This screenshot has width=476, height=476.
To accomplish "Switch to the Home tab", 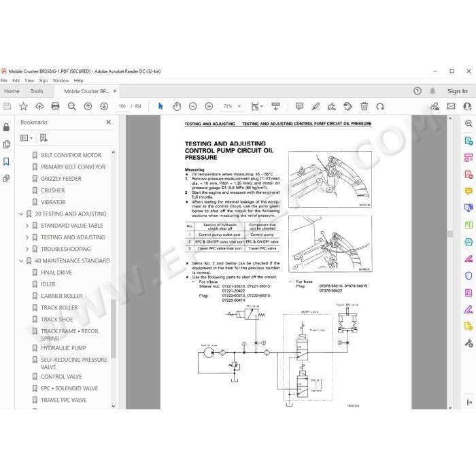I will click(12, 91).
